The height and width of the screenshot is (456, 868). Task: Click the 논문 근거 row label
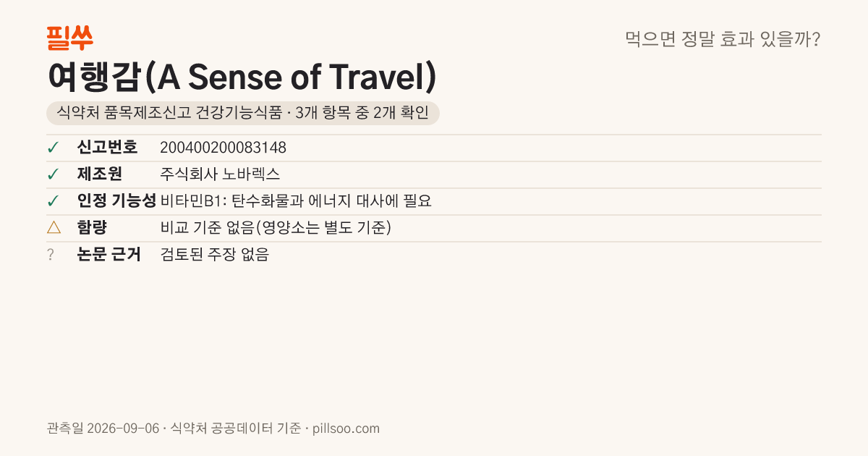click(x=109, y=255)
